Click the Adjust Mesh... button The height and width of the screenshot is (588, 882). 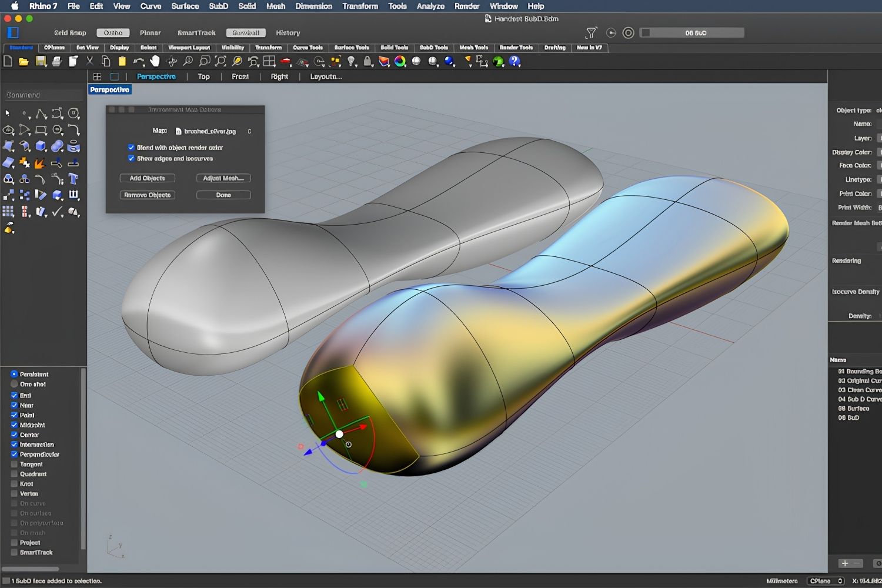223,178
